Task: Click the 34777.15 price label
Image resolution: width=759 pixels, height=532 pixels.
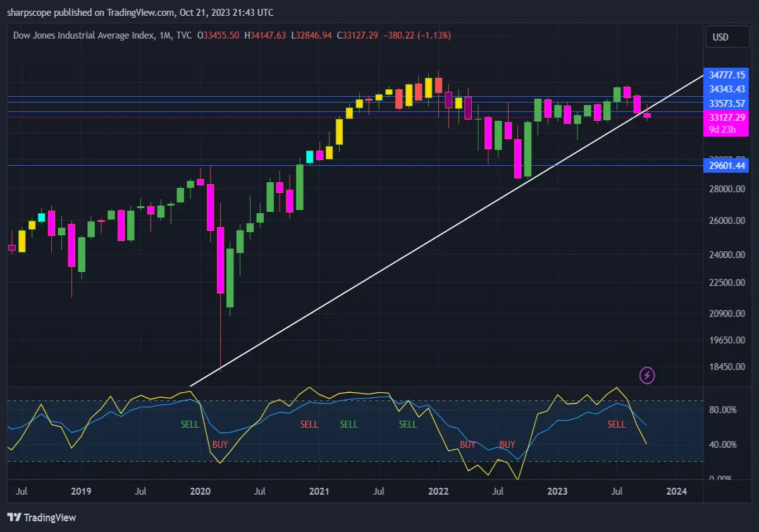Action: [727, 75]
